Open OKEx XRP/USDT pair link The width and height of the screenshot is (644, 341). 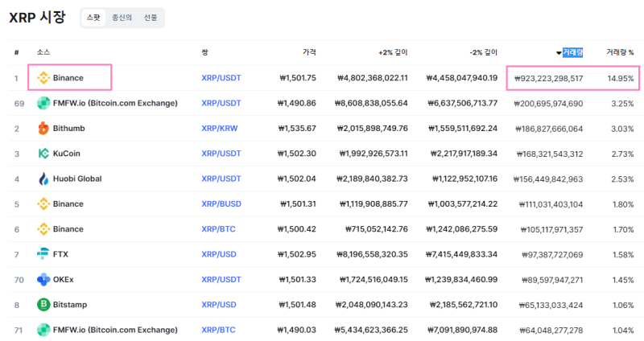point(221,279)
